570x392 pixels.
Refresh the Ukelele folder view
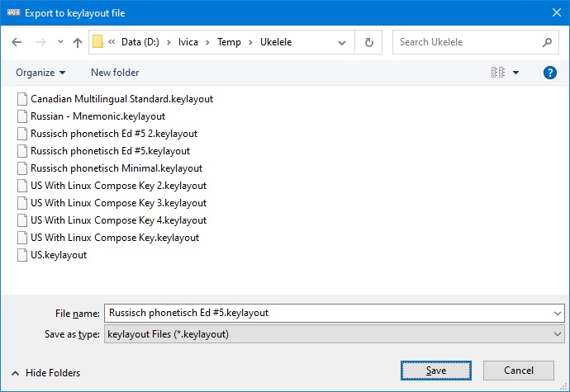[x=369, y=43]
